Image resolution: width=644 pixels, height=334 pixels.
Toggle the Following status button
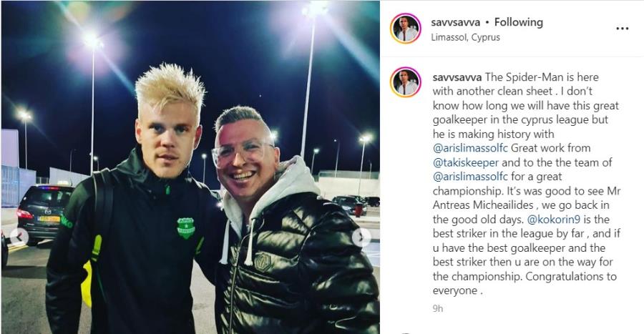point(519,22)
